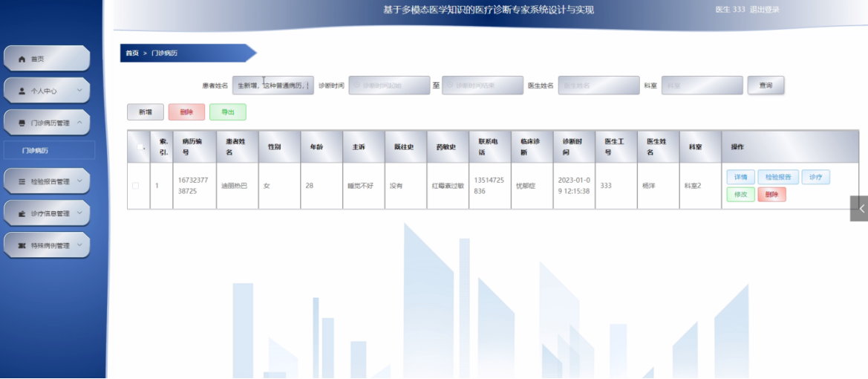Tick the checkbox for row 迪丽热巴
Image resolution: width=868 pixels, height=379 pixels.
click(135, 186)
